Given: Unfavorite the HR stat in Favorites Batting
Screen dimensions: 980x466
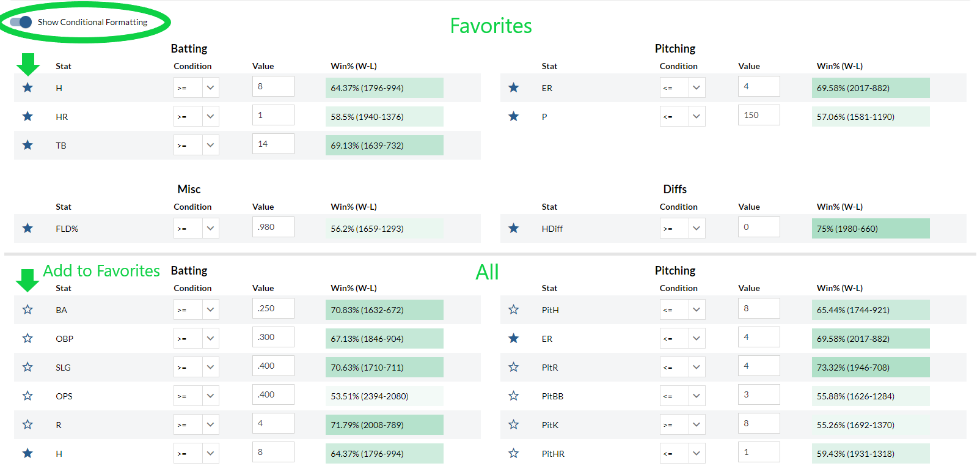Looking at the screenshot, I should tap(27, 116).
